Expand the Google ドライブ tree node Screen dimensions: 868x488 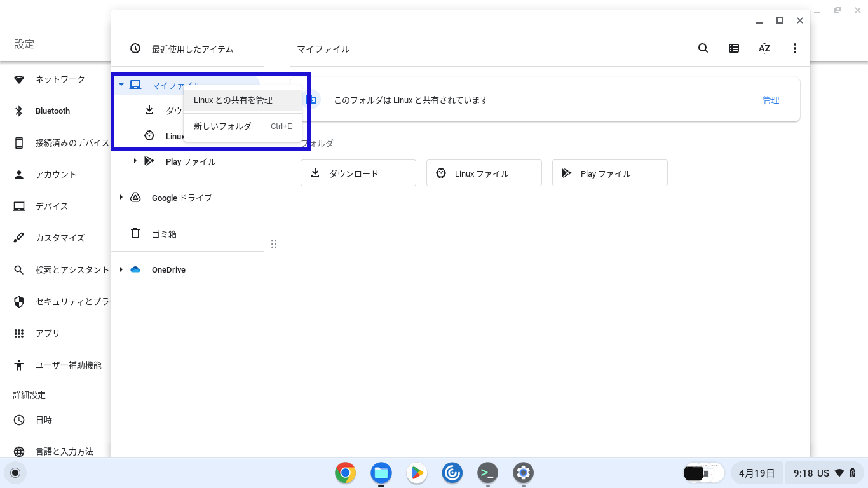[121, 198]
